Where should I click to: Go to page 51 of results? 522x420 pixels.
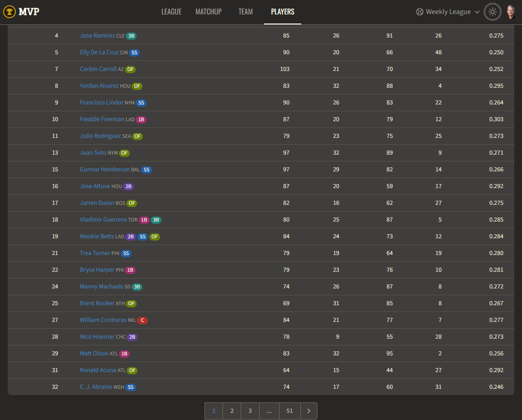click(x=290, y=411)
